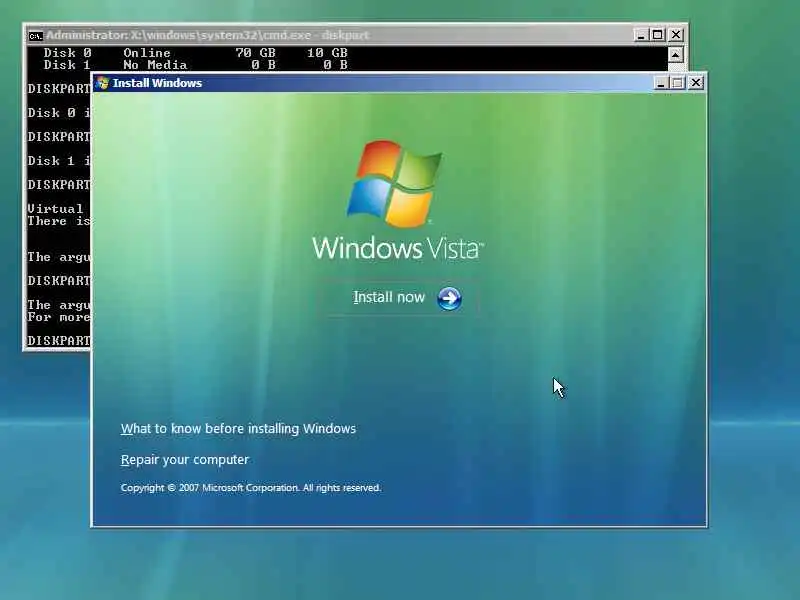This screenshot has height=600, width=800.
Task: Click the cmd.exe window title bar text
Action: point(207,35)
